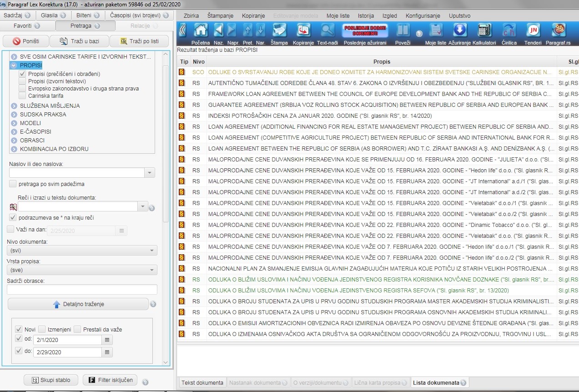This screenshot has width=579, height=392.
Task: Click the Text-nađi search icon
Action: pos(327,31)
